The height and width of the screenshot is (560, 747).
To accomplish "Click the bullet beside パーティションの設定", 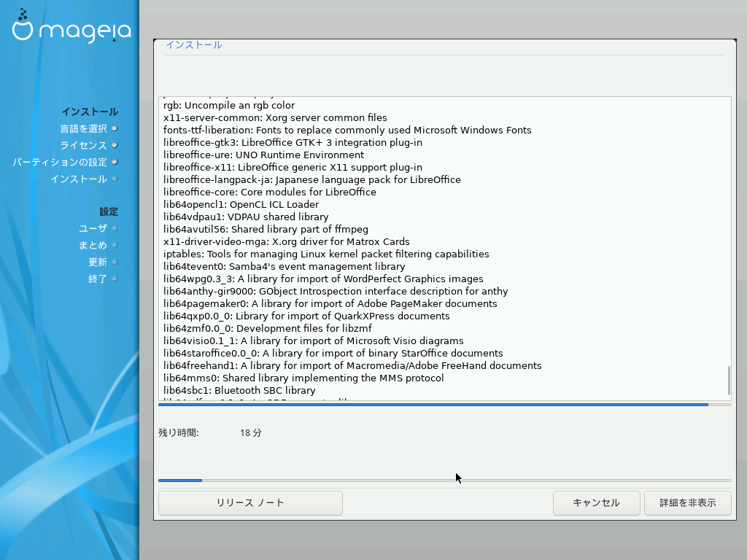I will pos(115,162).
